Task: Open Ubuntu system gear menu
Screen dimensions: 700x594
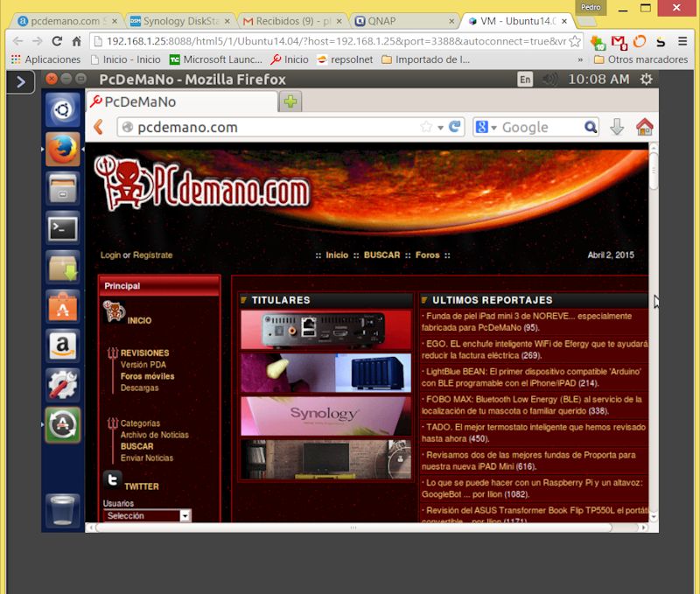Action: coord(646,80)
